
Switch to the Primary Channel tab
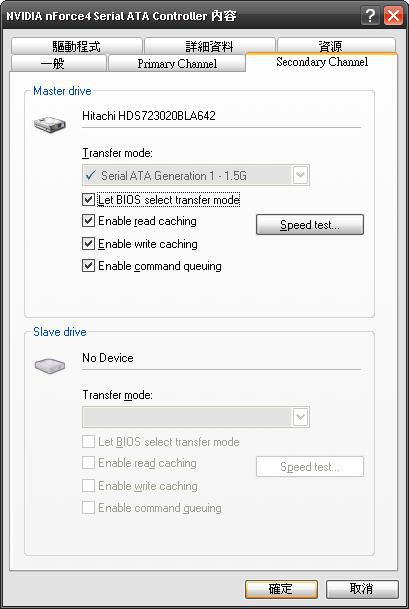tap(177, 64)
